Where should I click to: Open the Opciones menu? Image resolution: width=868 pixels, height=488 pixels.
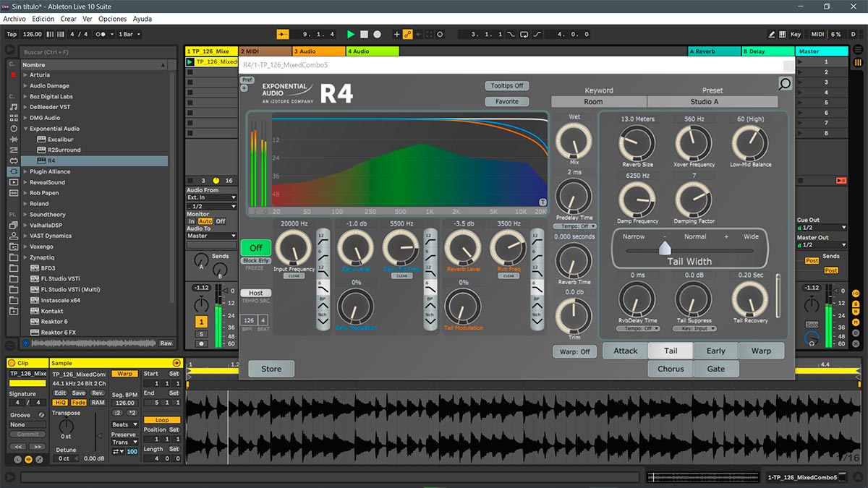click(x=112, y=19)
